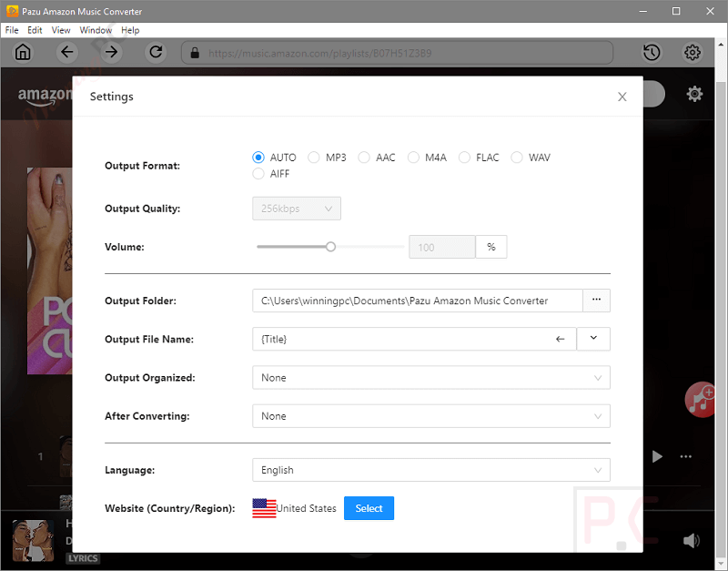Screen dimensions: 728x571
Task: Click the Amazon Music page gear icon
Action: (694, 94)
